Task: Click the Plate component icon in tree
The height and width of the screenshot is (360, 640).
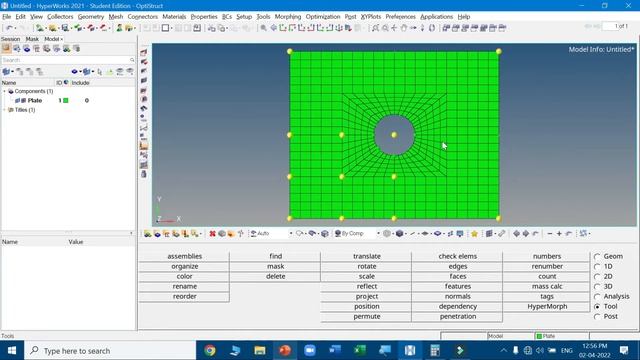Action: (x=18, y=100)
